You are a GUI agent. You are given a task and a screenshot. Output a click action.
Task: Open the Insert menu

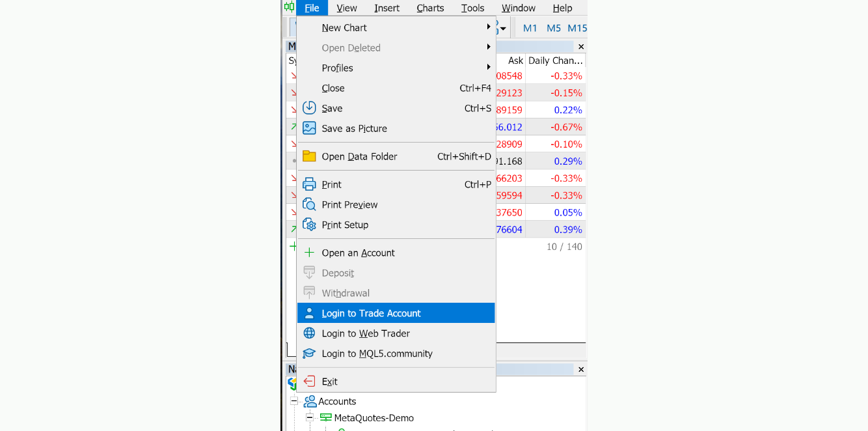[387, 8]
